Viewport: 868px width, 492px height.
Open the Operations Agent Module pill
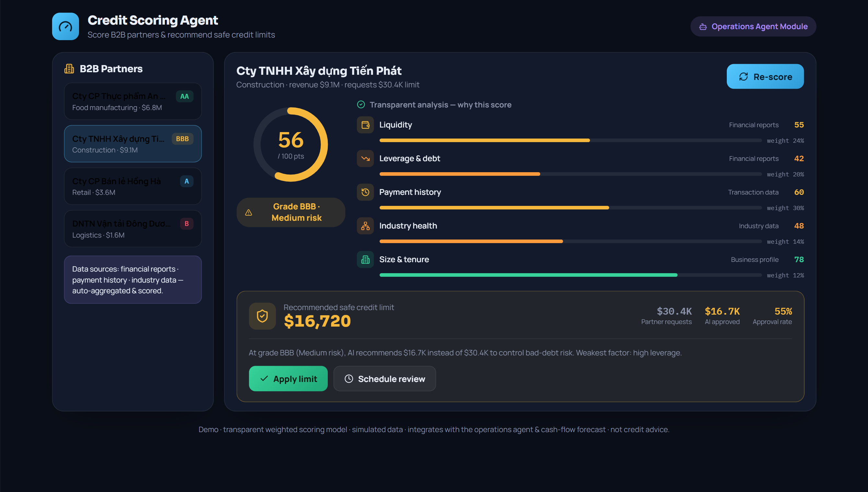[753, 26]
